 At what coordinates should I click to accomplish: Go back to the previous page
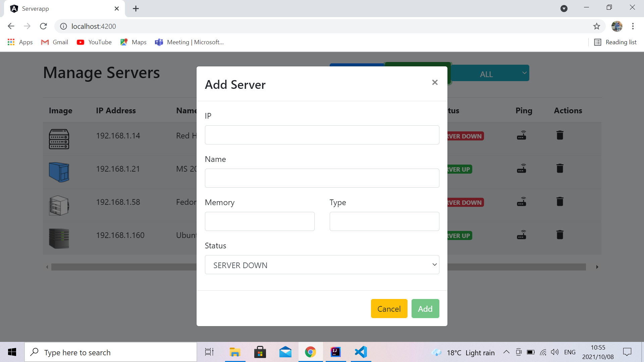point(11,26)
